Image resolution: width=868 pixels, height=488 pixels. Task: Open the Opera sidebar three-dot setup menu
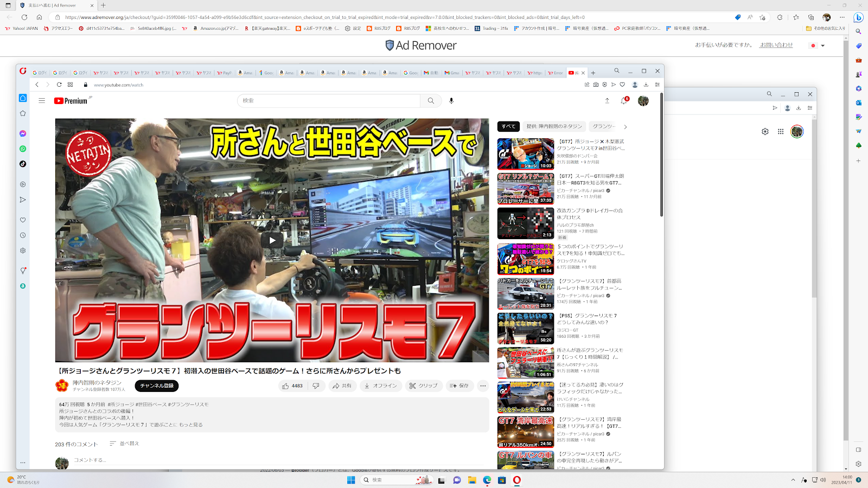[x=23, y=463]
